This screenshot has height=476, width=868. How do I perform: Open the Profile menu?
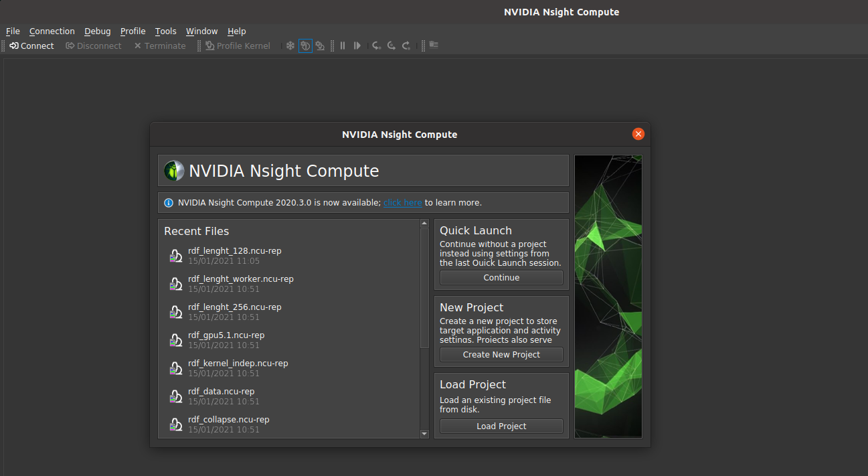tap(133, 31)
